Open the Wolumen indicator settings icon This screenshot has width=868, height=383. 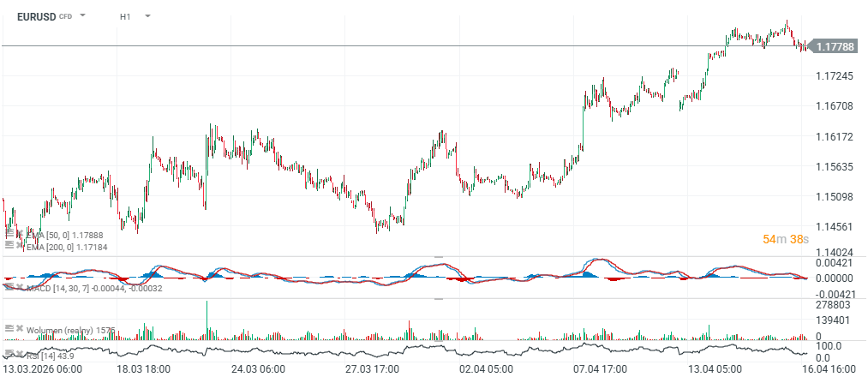(x=9, y=328)
